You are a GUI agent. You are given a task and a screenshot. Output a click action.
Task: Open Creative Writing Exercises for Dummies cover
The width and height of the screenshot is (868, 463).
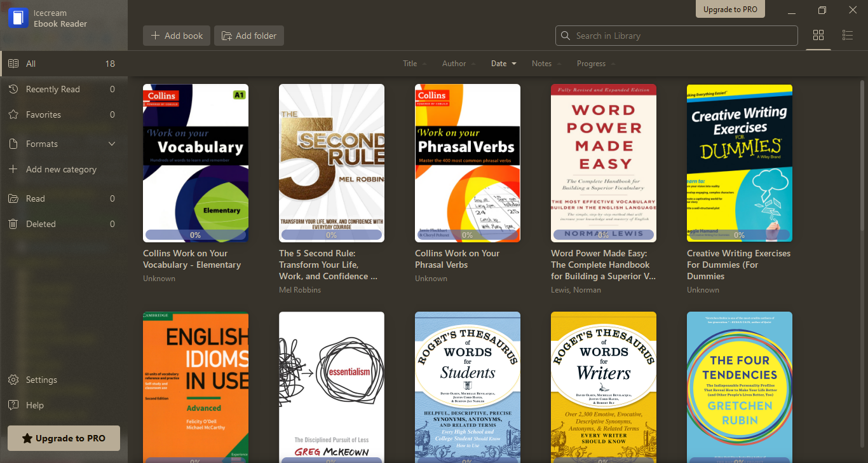740,163
